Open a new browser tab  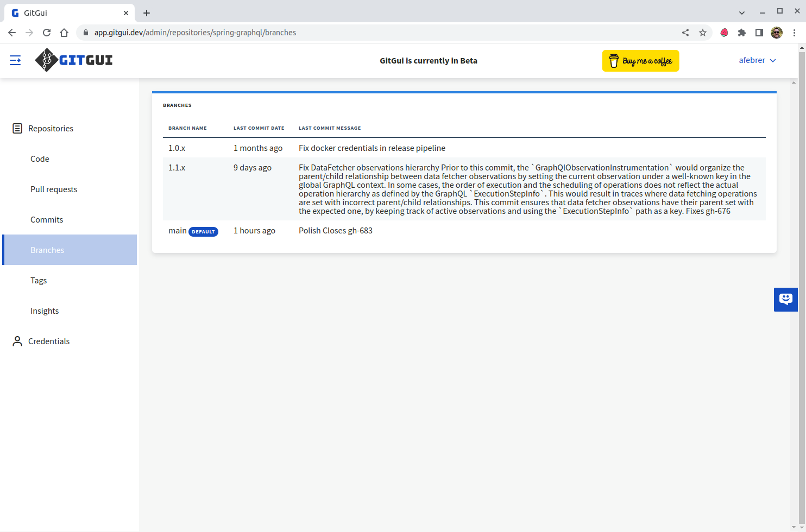click(x=147, y=13)
